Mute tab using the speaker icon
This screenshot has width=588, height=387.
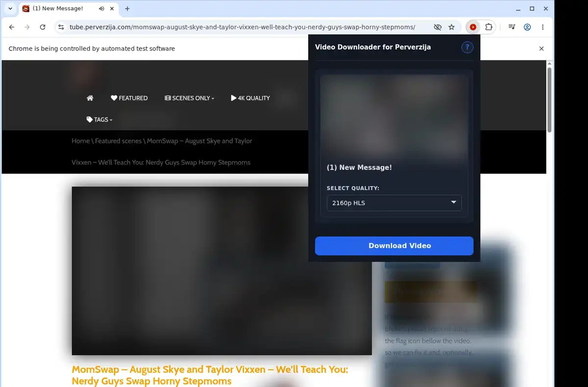point(101,9)
